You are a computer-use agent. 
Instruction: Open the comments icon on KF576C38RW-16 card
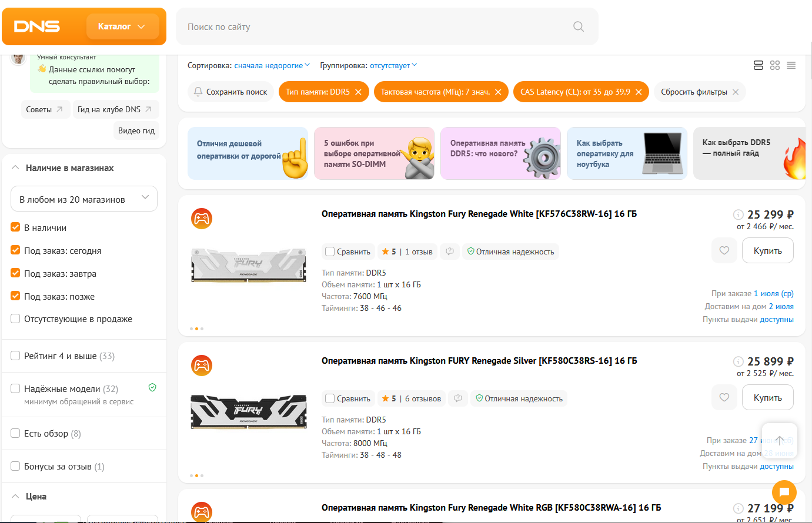coord(450,252)
